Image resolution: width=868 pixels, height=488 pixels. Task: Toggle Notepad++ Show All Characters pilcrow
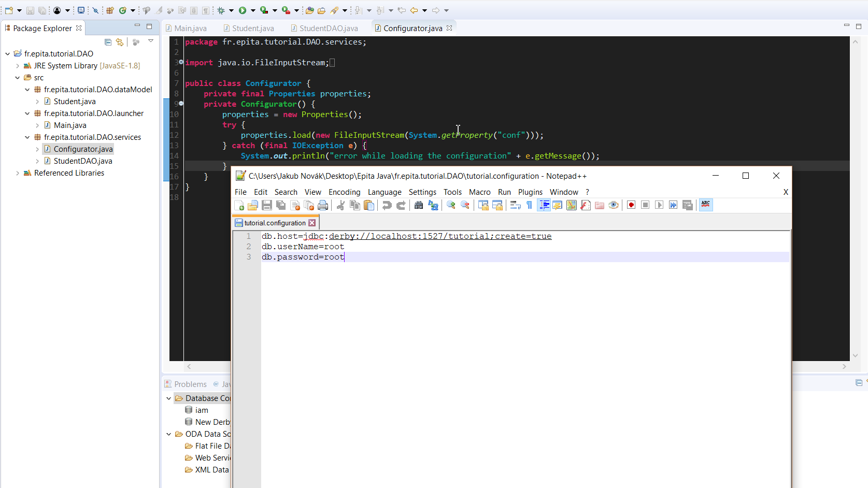click(x=529, y=205)
